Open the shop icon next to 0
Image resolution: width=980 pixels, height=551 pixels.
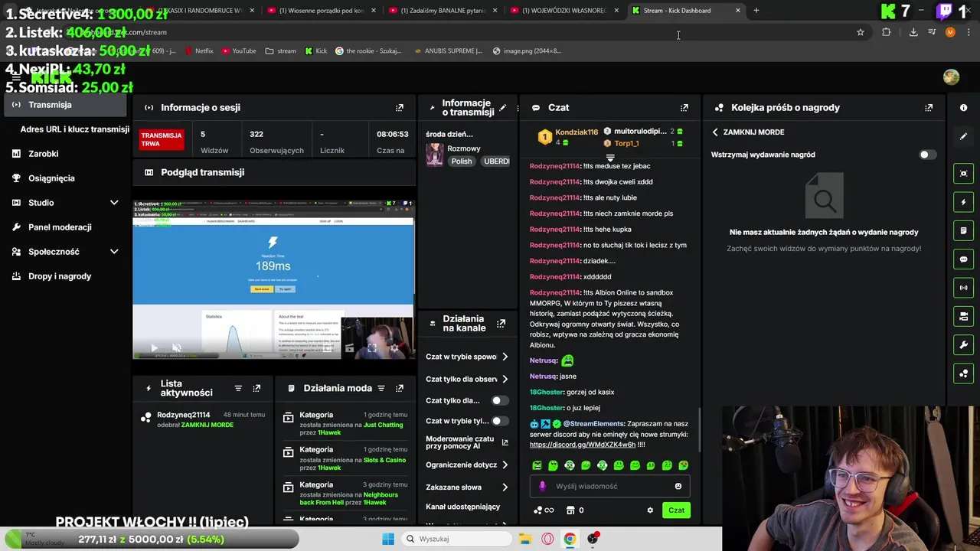click(570, 510)
